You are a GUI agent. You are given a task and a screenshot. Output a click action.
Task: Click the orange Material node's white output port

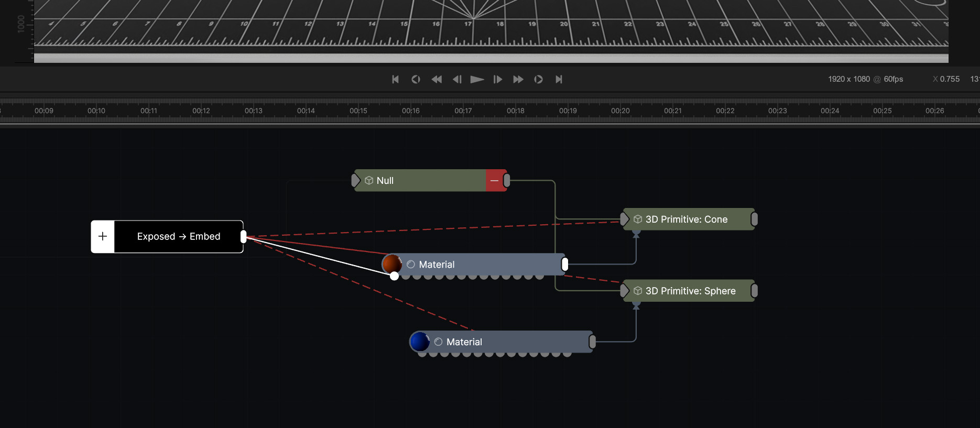(564, 265)
